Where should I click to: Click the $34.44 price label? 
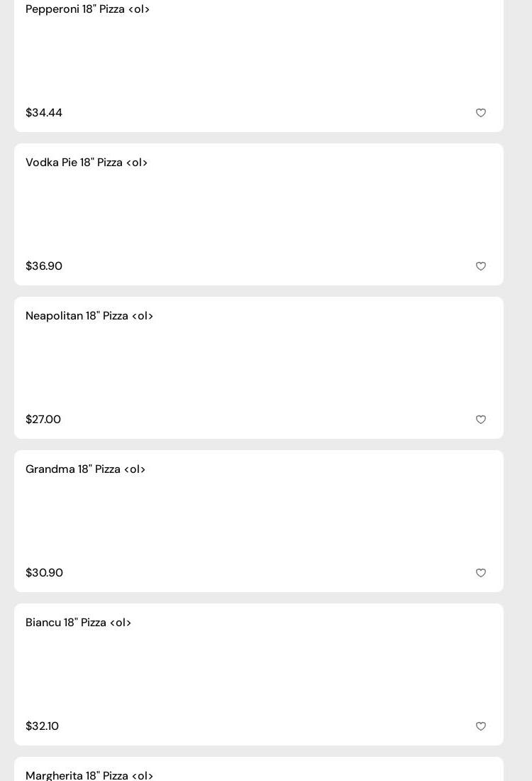tap(44, 113)
